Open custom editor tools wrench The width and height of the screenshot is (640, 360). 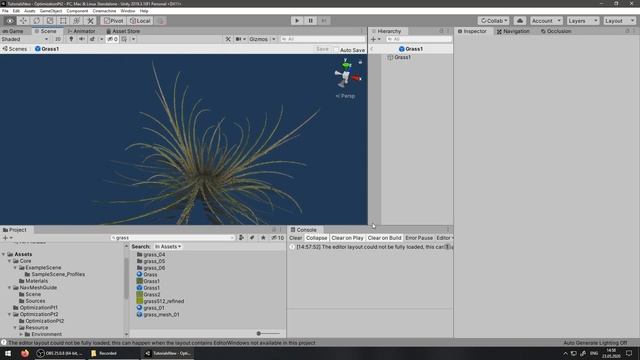point(90,21)
